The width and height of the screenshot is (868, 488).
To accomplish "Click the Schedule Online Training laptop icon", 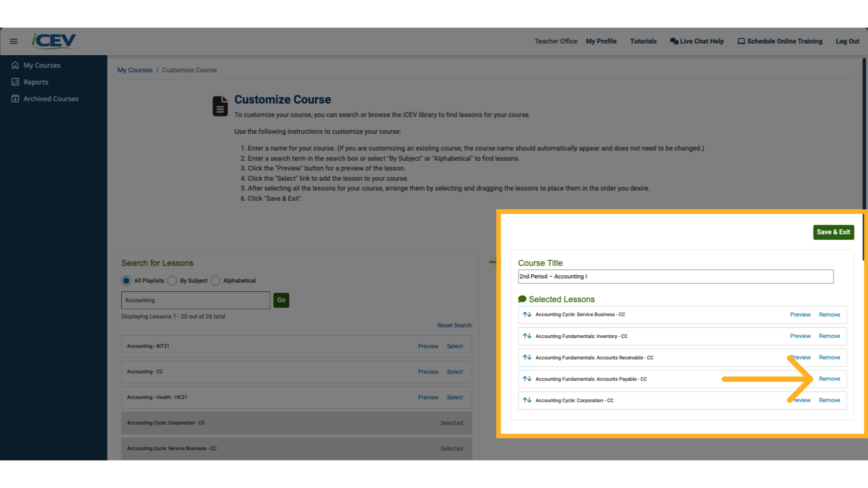I will [741, 41].
